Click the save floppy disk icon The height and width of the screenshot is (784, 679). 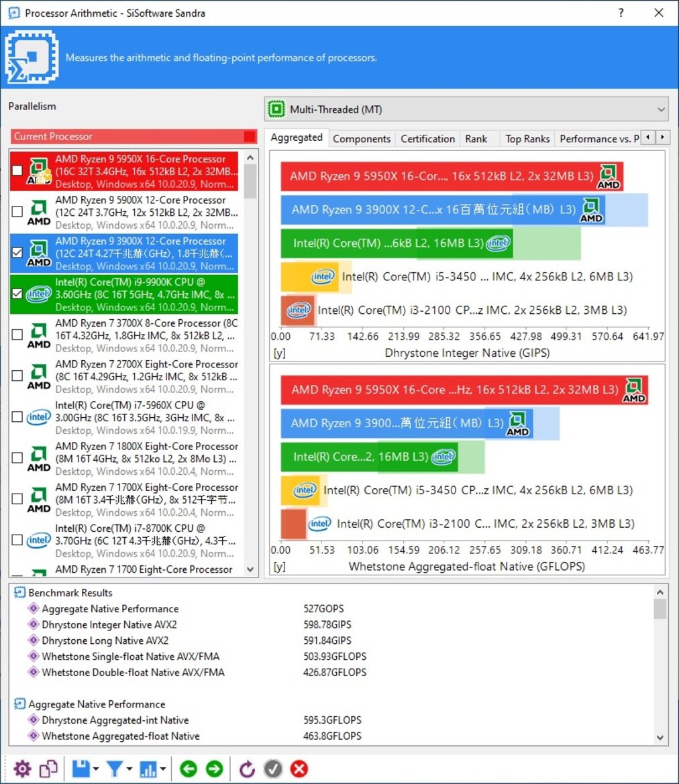pyautogui.click(x=81, y=769)
